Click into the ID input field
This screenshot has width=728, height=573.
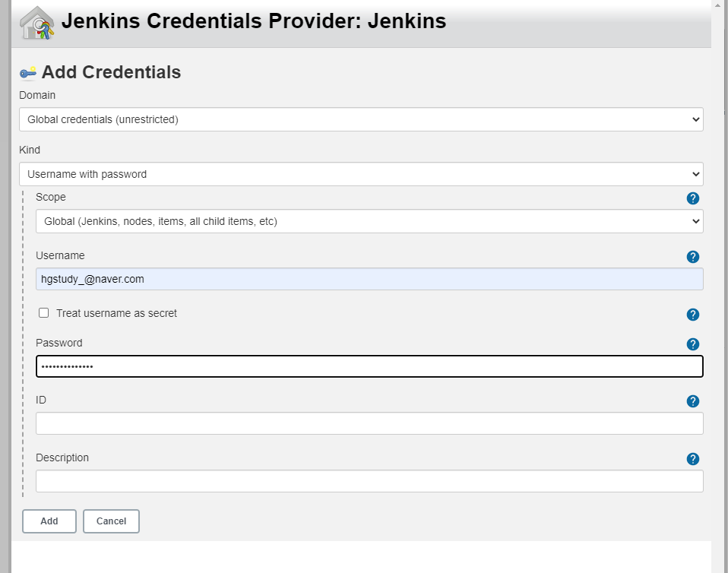coord(369,423)
